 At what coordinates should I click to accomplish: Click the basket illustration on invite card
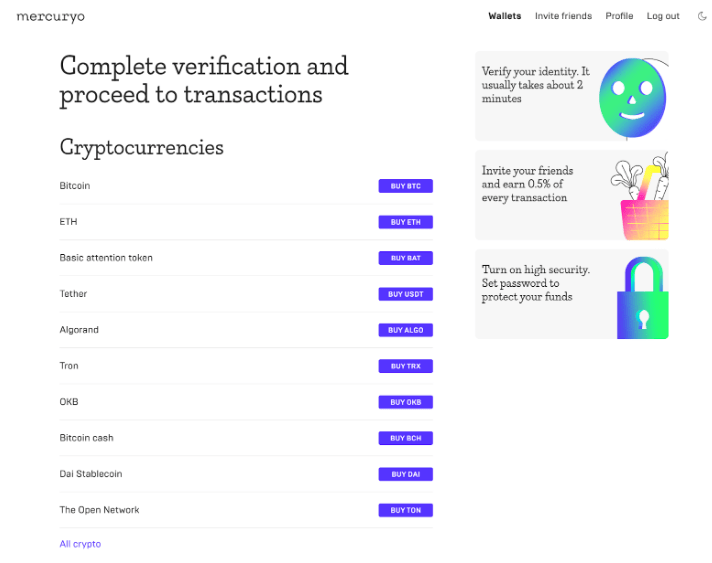click(641, 196)
